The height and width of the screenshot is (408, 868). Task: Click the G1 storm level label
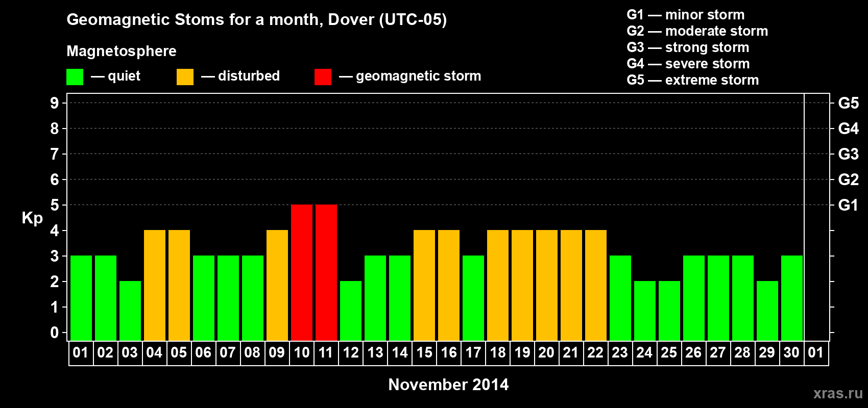[x=848, y=205]
